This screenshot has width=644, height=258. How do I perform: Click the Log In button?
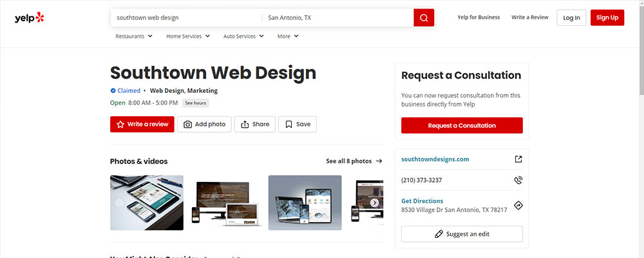pyautogui.click(x=571, y=17)
